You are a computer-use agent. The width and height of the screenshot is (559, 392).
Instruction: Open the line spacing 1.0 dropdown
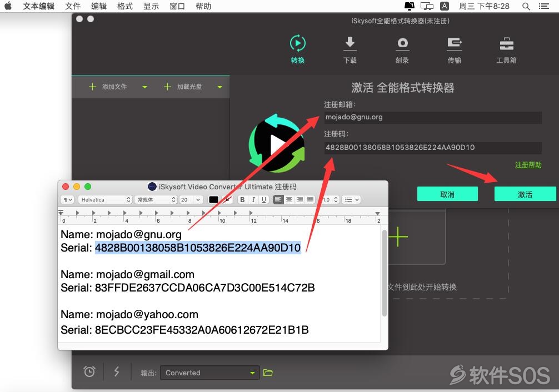pos(330,199)
